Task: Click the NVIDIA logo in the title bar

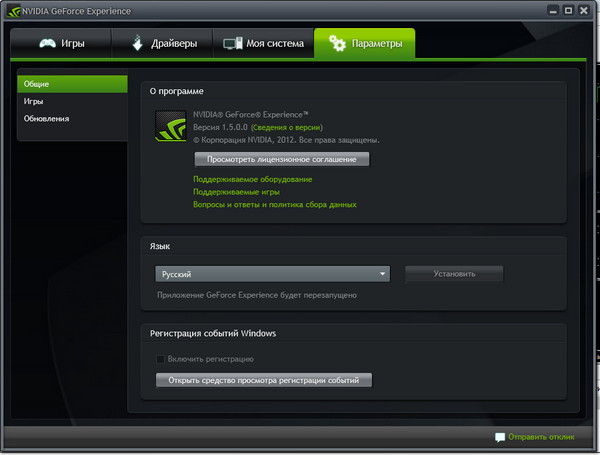Action: coord(10,11)
